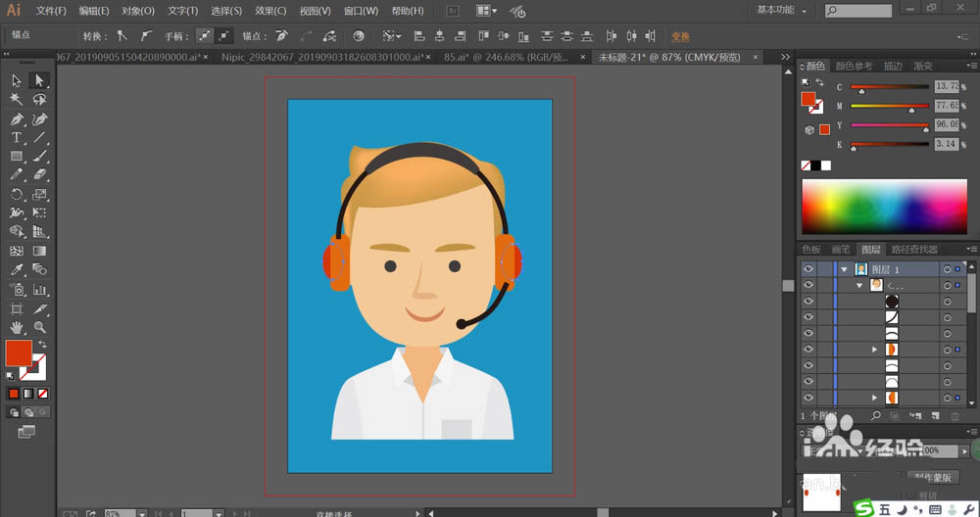The height and width of the screenshot is (517, 980).
Task: Select the Type tool
Action: pyautogui.click(x=17, y=138)
